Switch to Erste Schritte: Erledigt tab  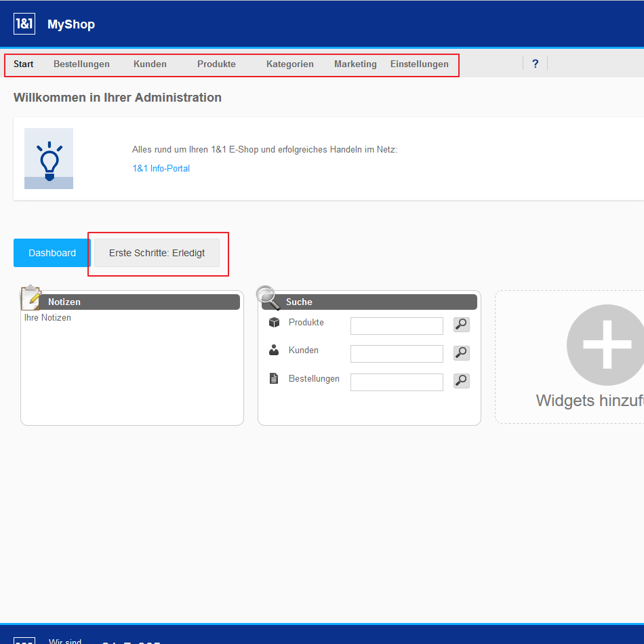(x=157, y=253)
